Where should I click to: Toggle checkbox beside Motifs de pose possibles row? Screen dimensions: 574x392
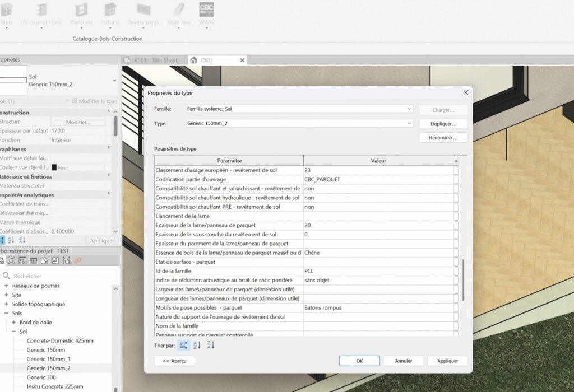click(x=456, y=307)
